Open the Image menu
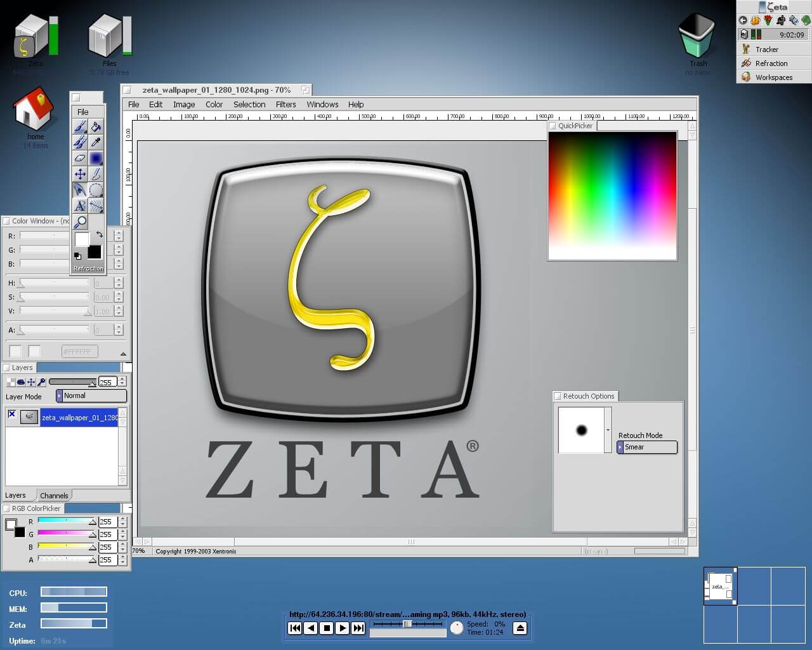 184,105
